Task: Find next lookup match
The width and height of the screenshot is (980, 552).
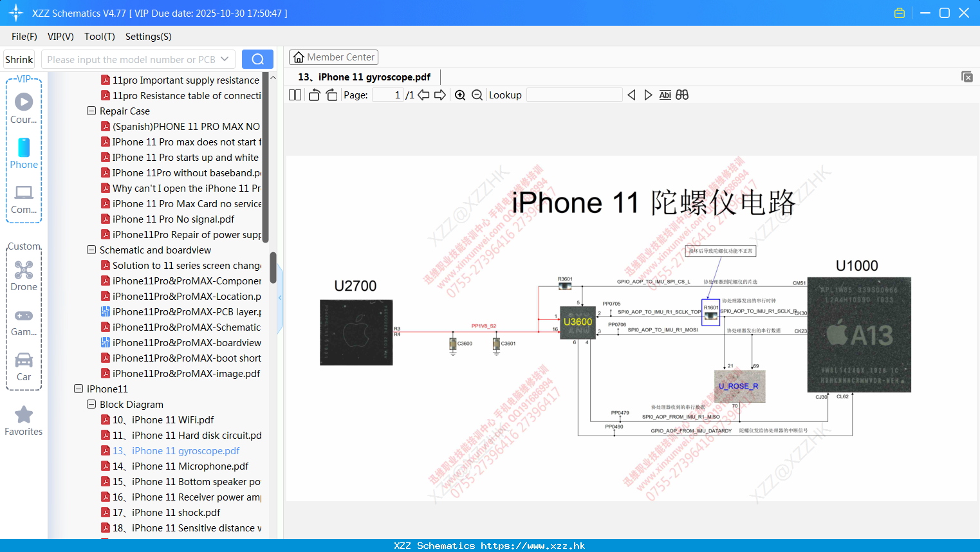Action: 648,95
